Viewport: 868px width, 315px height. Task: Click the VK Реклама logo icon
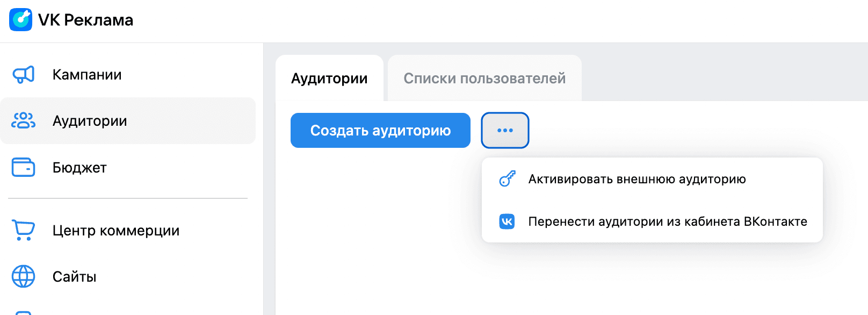click(21, 20)
